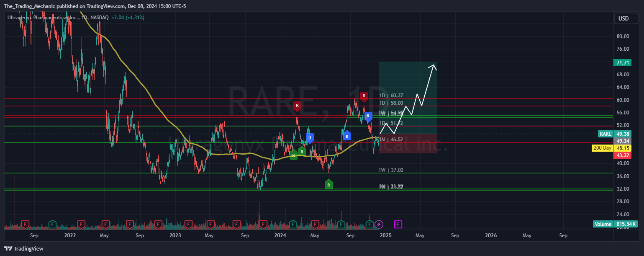Click the TradingView logo

pos(24,248)
